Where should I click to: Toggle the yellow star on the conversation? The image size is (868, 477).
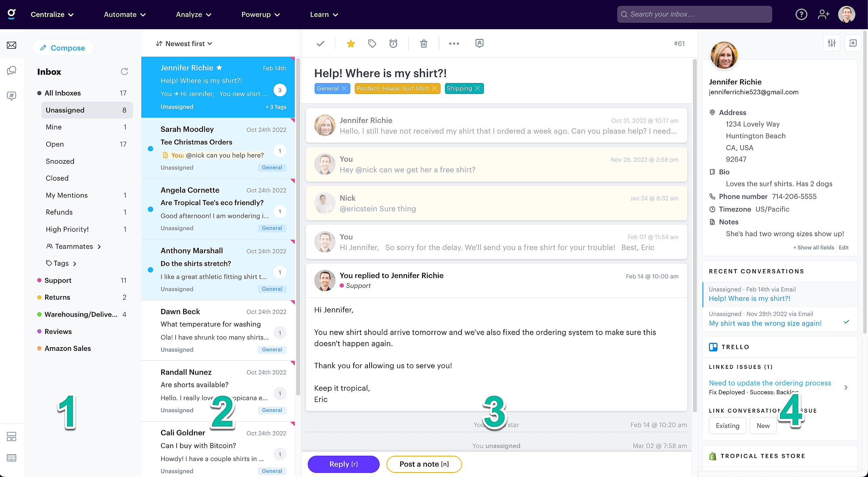tap(351, 43)
